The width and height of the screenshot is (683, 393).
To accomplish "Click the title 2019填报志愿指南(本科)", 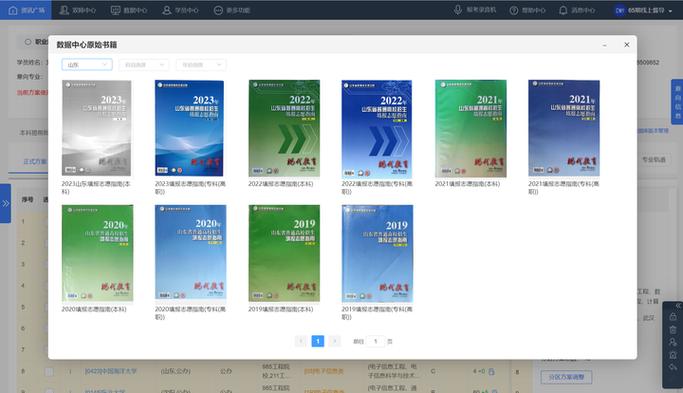I will click(281, 309).
